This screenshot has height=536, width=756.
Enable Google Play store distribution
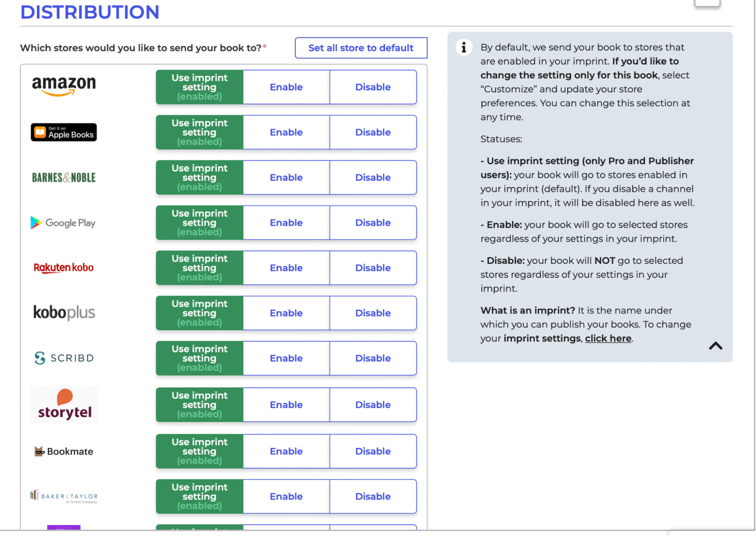tap(286, 222)
